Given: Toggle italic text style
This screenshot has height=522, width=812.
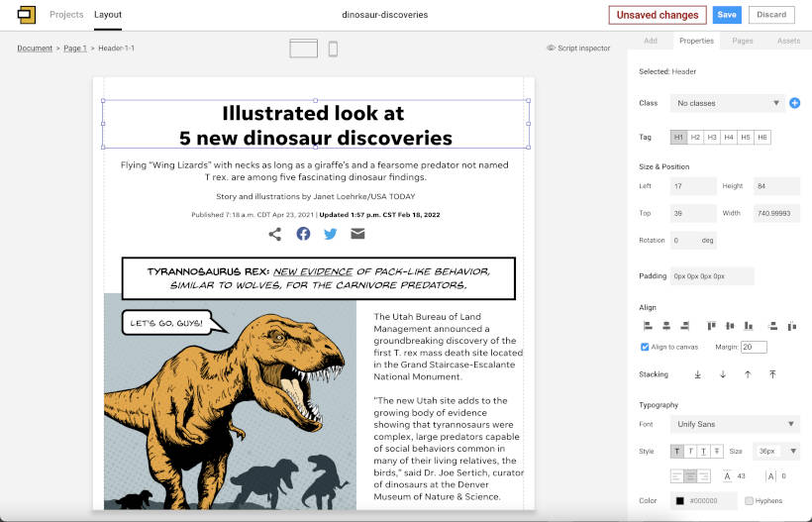Looking at the screenshot, I should [690, 451].
